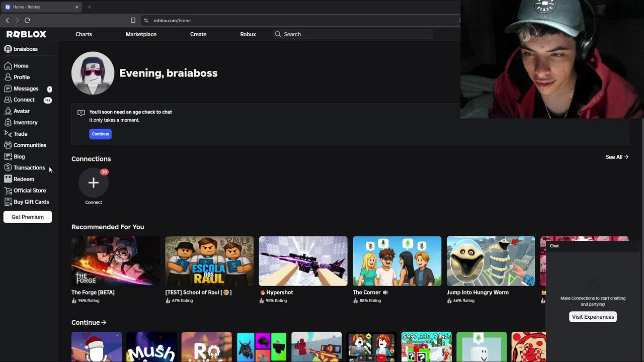
Task: Open Trade from the sidebar
Action: pyautogui.click(x=20, y=134)
